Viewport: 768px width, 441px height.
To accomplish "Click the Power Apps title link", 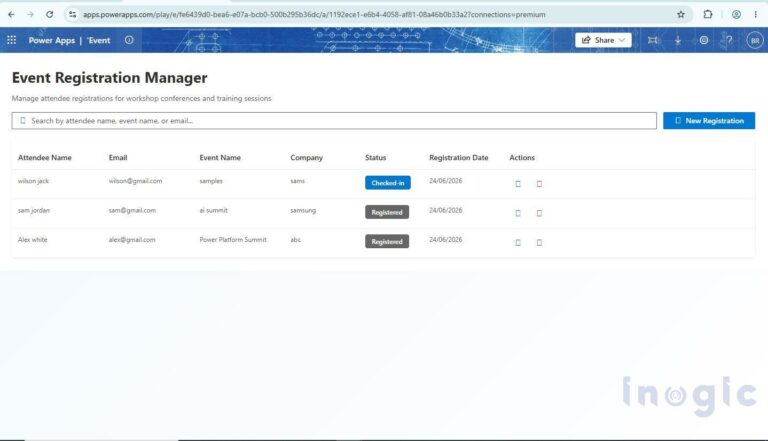I will 51,41.
